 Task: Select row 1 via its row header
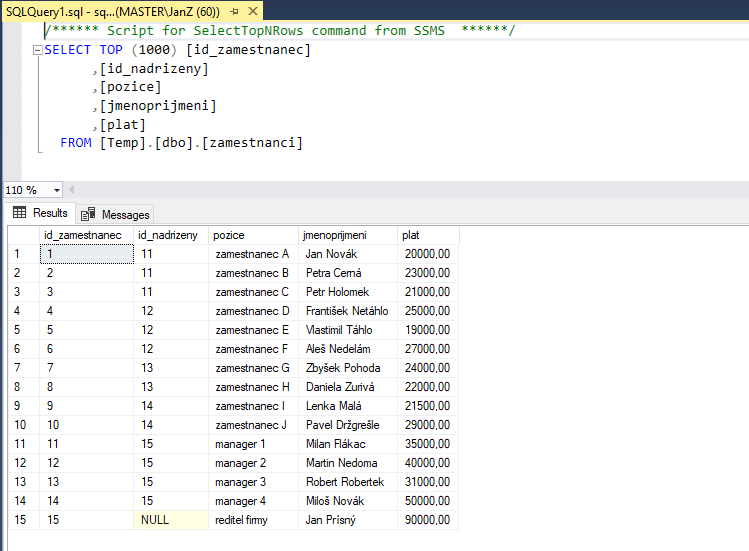click(20, 254)
